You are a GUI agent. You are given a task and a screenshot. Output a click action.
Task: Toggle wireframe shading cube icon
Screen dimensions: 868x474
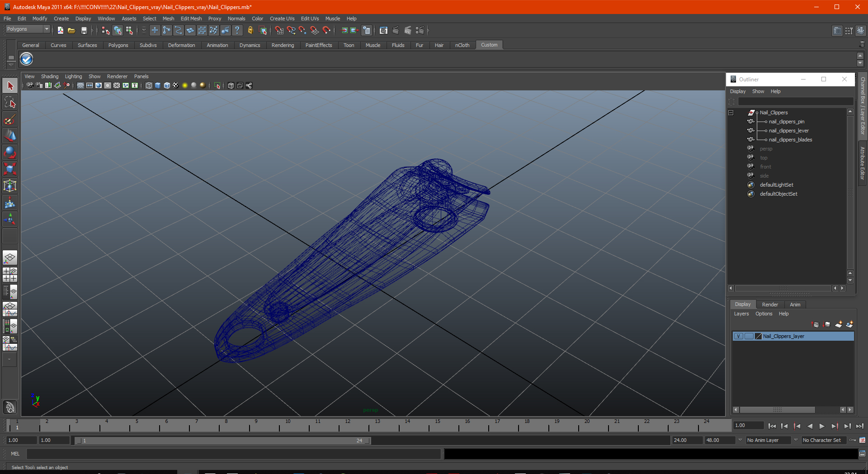pyautogui.click(x=149, y=85)
